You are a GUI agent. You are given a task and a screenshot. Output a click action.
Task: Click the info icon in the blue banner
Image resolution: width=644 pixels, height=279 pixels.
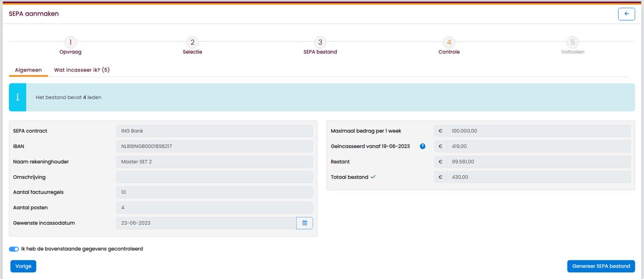point(18,97)
